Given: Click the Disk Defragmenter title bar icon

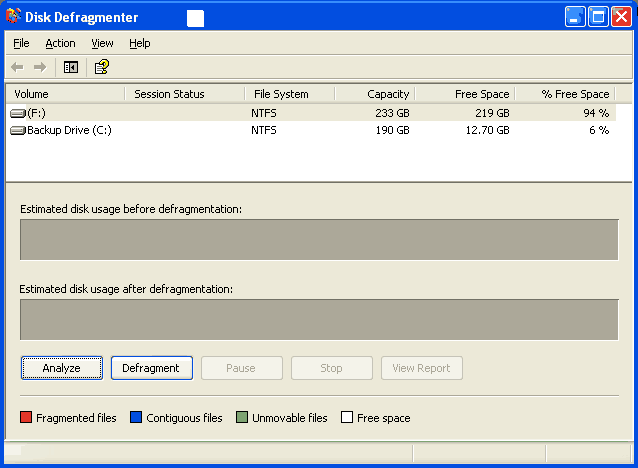Looking at the screenshot, I should (x=13, y=17).
